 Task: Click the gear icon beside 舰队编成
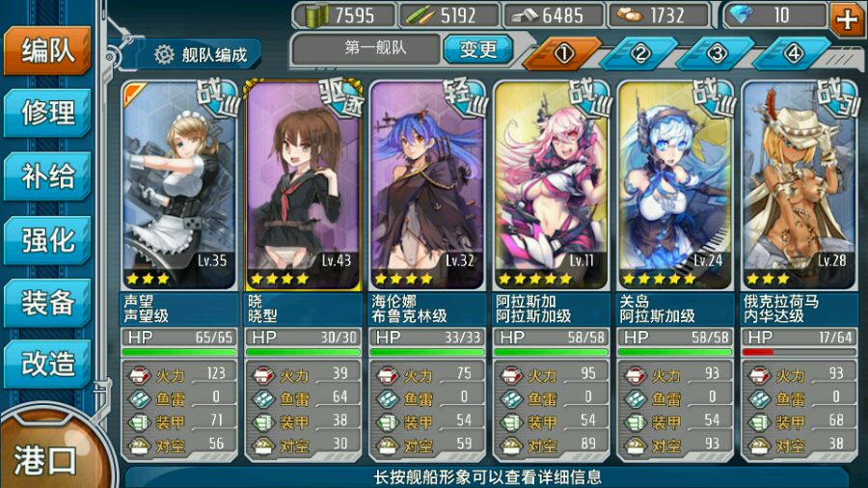164,55
